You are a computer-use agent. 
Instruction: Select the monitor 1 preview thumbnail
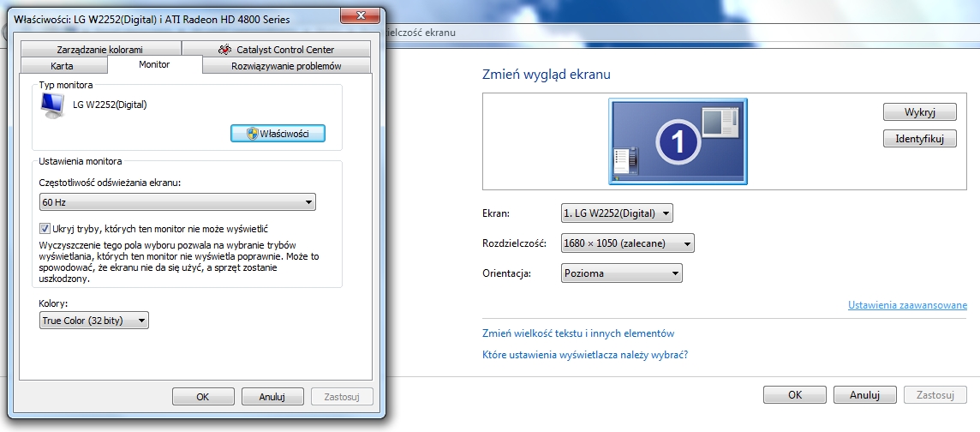pyautogui.click(x=678, y=142)
